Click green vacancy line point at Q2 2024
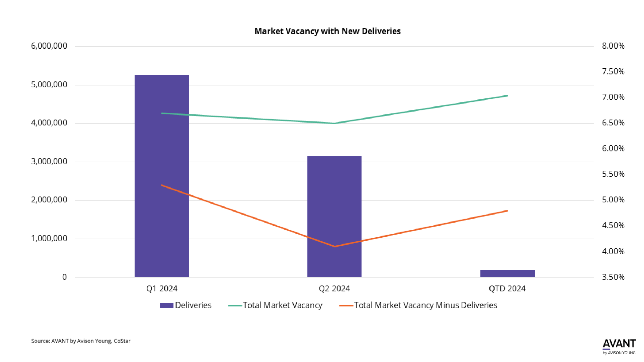The width and height of the screenshot is (644, 362). click(334, 123)
